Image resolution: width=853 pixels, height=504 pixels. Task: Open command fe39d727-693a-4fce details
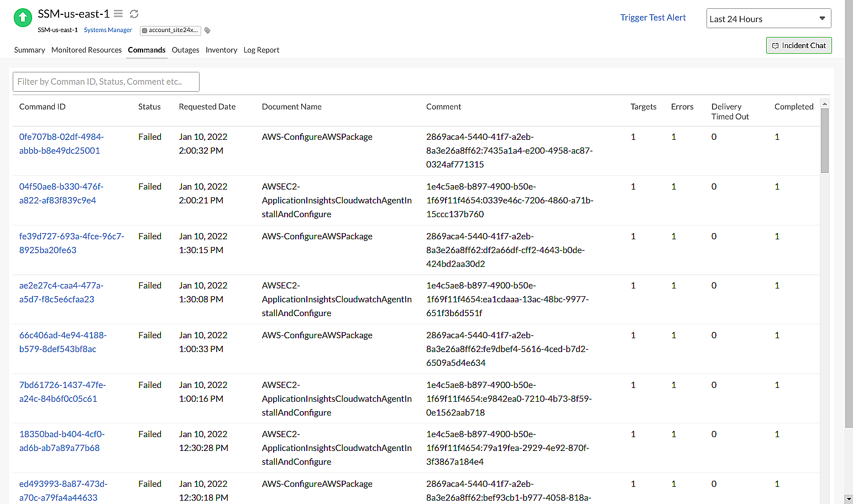click(71, 243)
